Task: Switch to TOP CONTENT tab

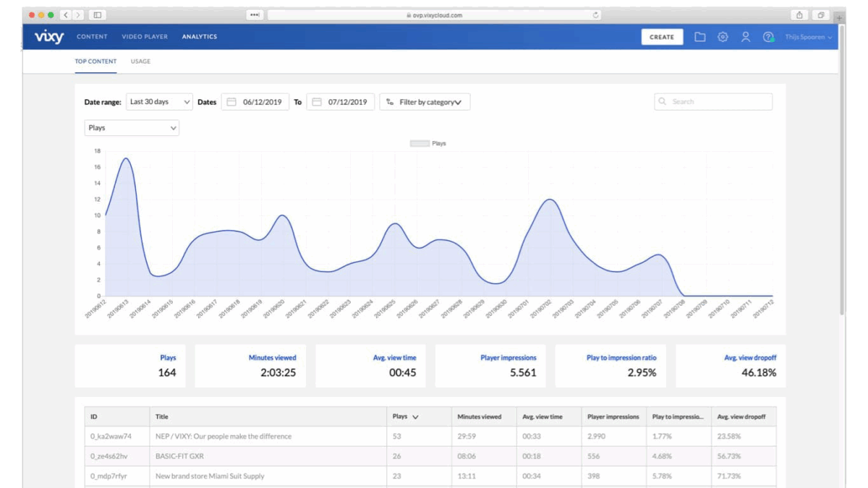Action: [95, 61]
